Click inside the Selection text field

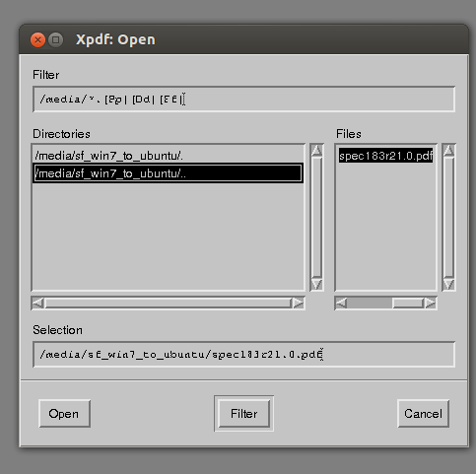pyautogui.click(x=243, y=355)
